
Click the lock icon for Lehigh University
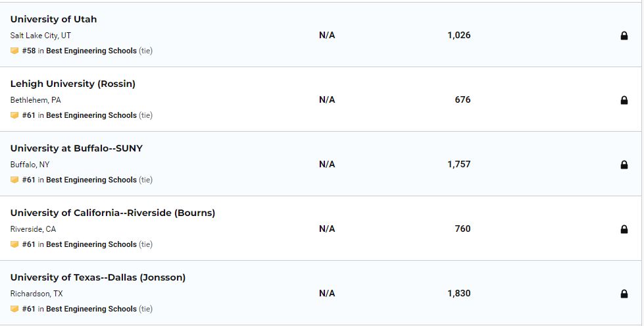coord(624,100)
